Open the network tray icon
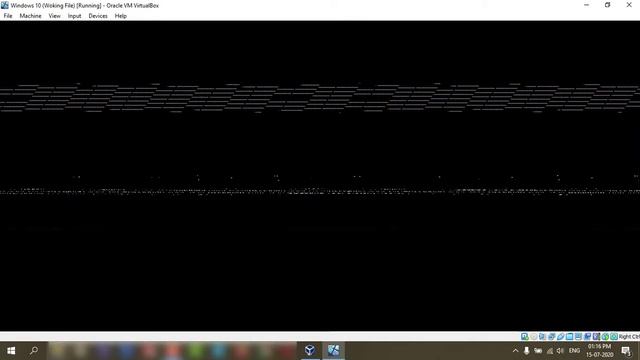This screenshot has width=640, height=360. coord(549,351)
